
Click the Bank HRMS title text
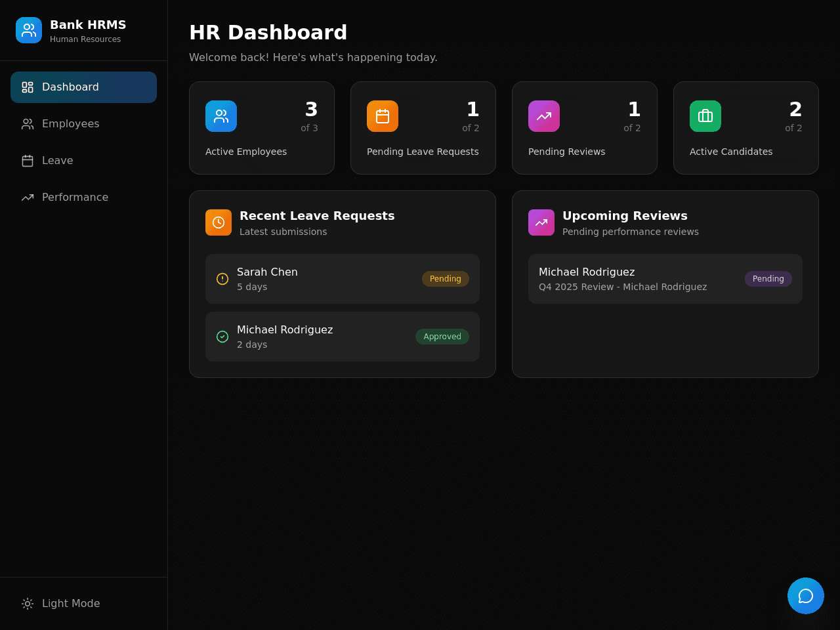tap(88, 25)
